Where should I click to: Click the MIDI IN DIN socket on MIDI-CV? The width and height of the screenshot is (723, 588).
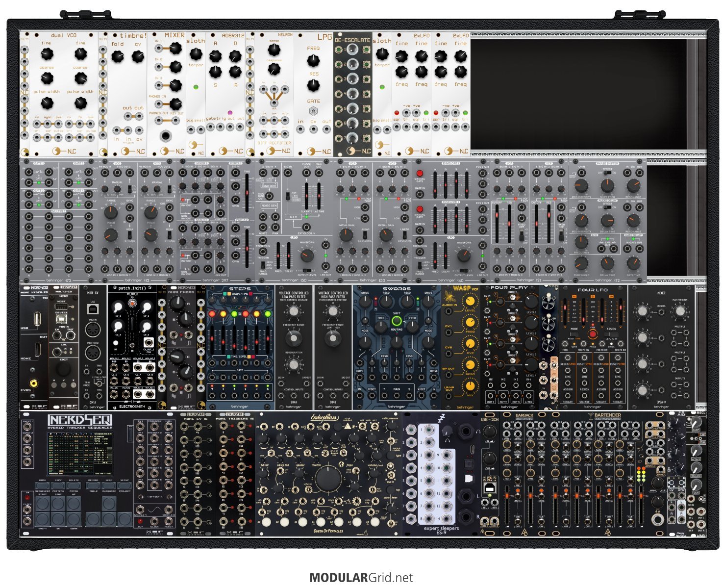92,330
